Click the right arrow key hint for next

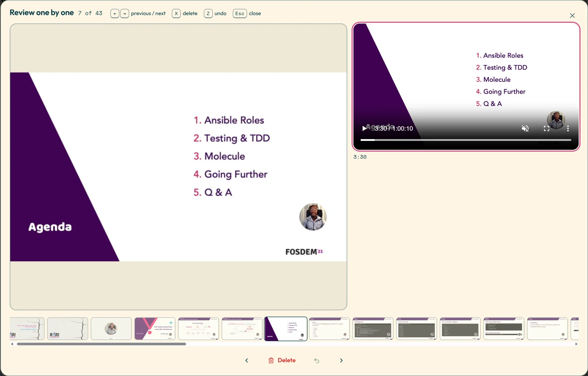(125, 14)
